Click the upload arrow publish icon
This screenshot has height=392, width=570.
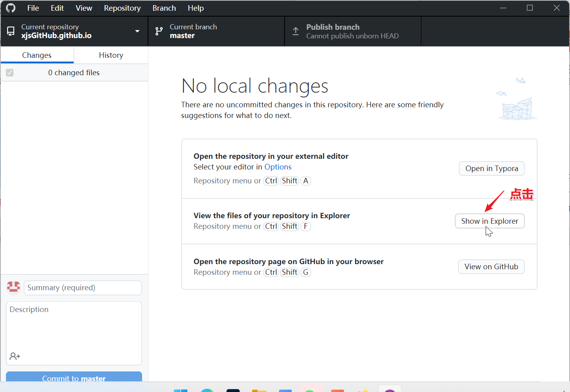[x=296, y=31]
